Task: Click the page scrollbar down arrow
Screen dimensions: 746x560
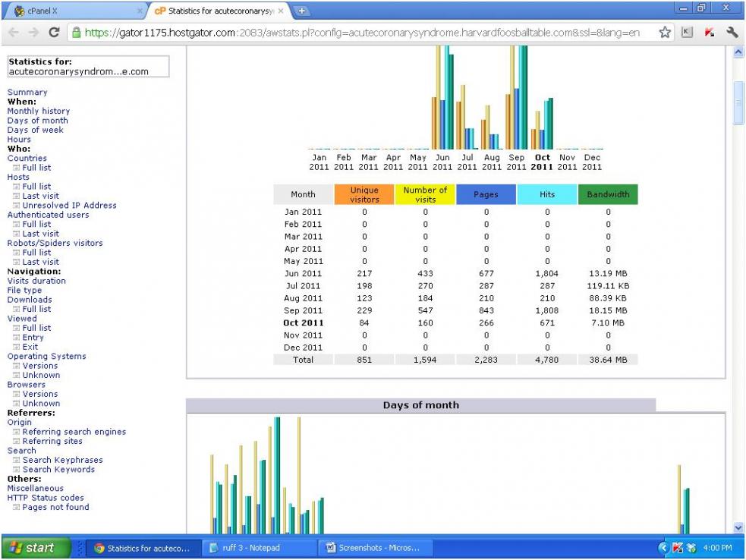Action: tap(740, 527)
